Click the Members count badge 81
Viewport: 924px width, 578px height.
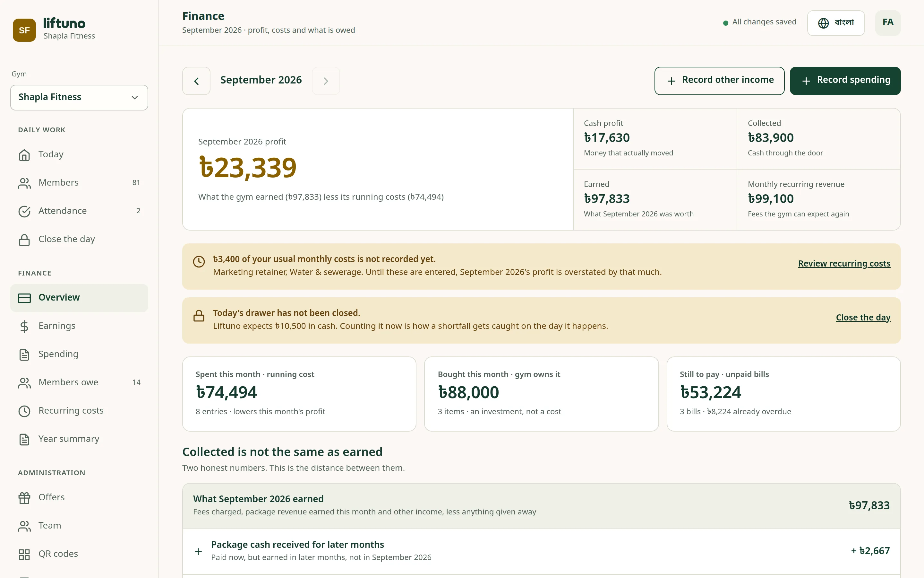pos(136,183)
